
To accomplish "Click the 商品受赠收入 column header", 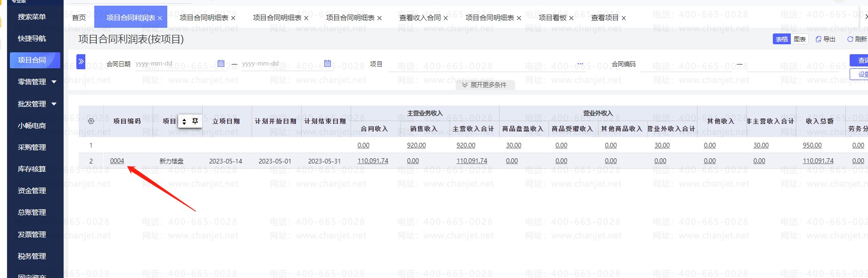I will 573,129.
